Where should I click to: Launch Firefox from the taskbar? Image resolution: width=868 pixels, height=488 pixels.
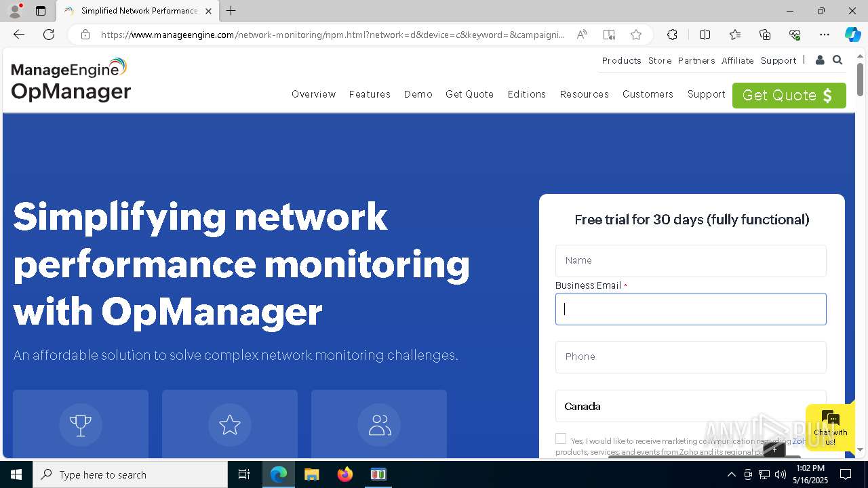[344, 474]
